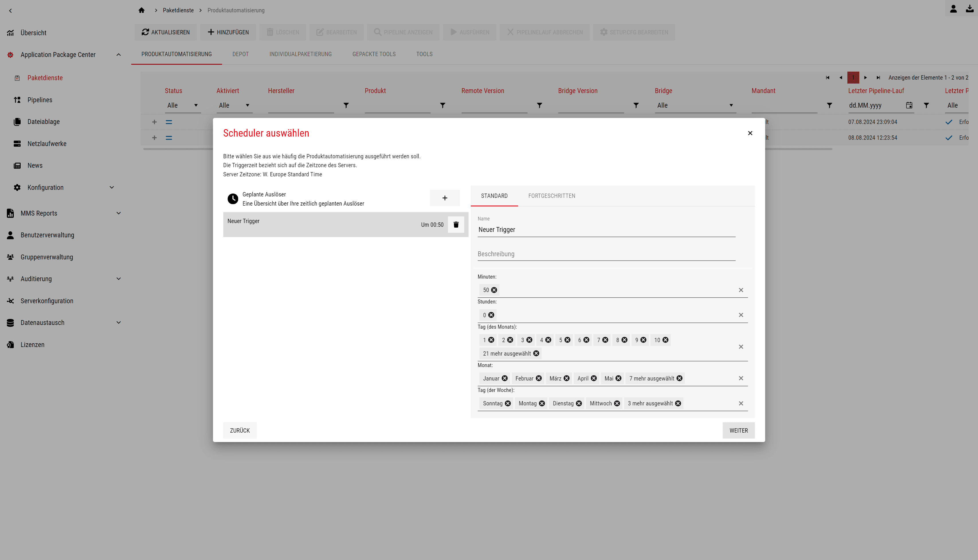Focus the Beschreibung input field
The image size is (978, 560).
pyautogui.click(x=606, y=254)
